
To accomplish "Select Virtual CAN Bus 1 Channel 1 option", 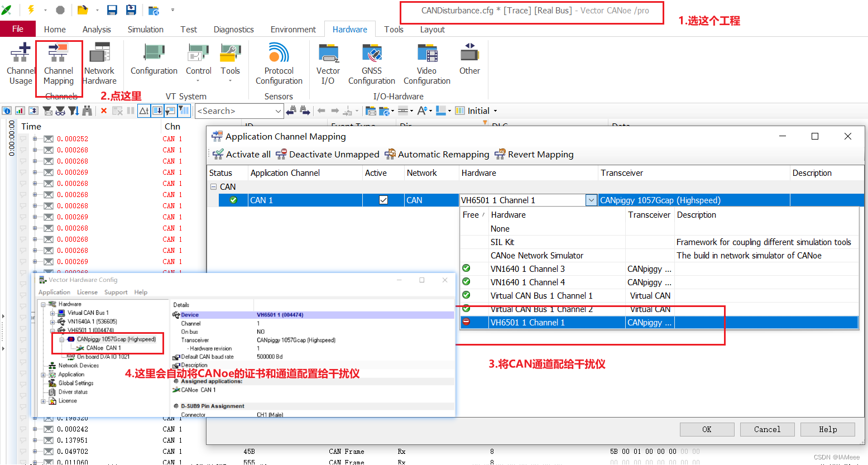I will pyautogui.click(x=659, y=296).
